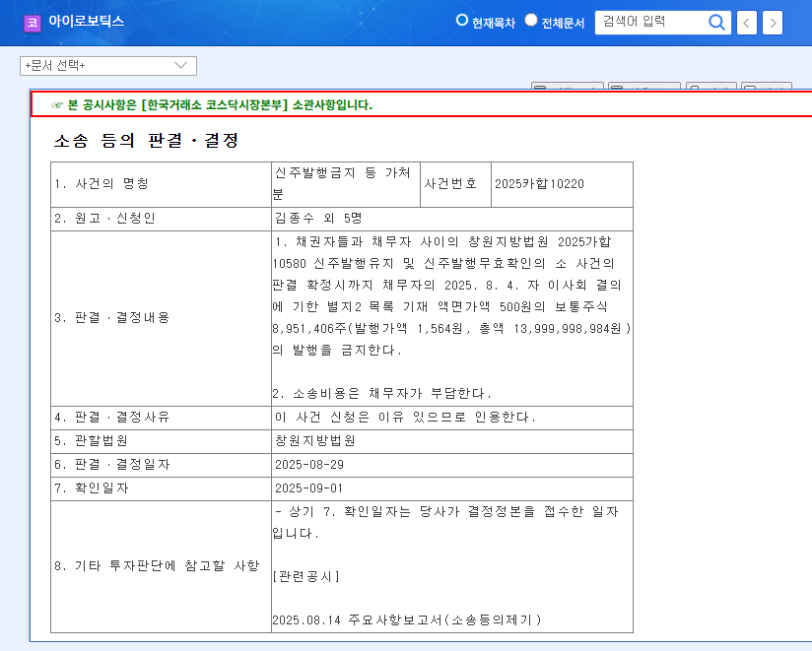
Task: Click the cell 7. 확인일자
Action: (x=161, y=489)
